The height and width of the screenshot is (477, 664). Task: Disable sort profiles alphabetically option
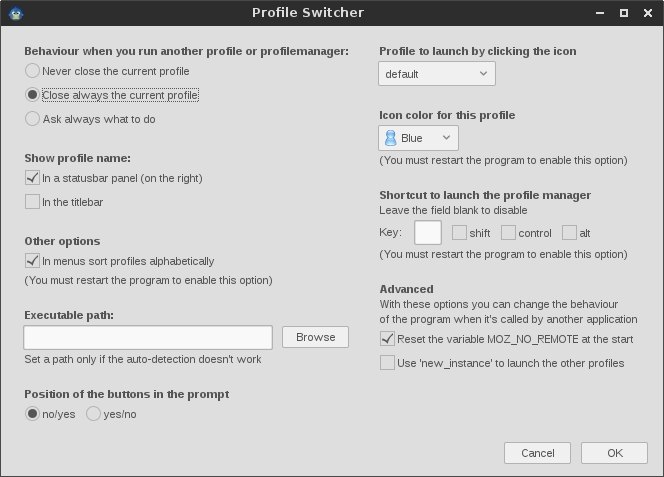[32, 261]
